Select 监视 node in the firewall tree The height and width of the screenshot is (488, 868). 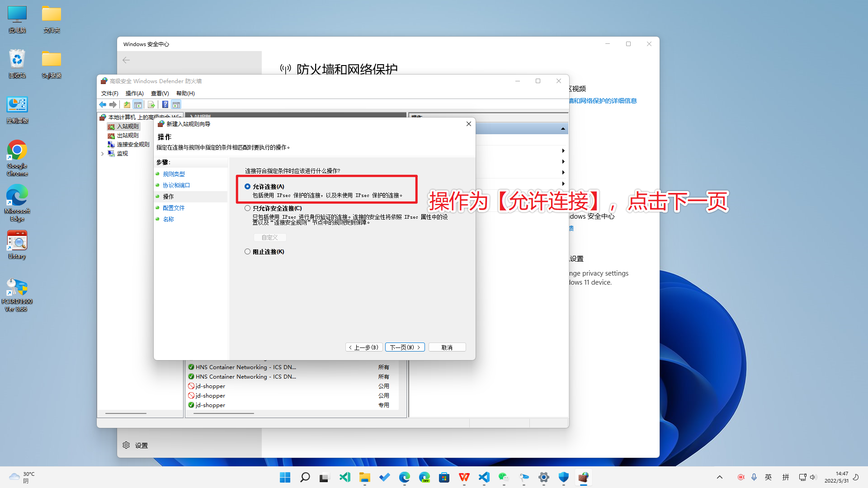[x=122, y=154]
